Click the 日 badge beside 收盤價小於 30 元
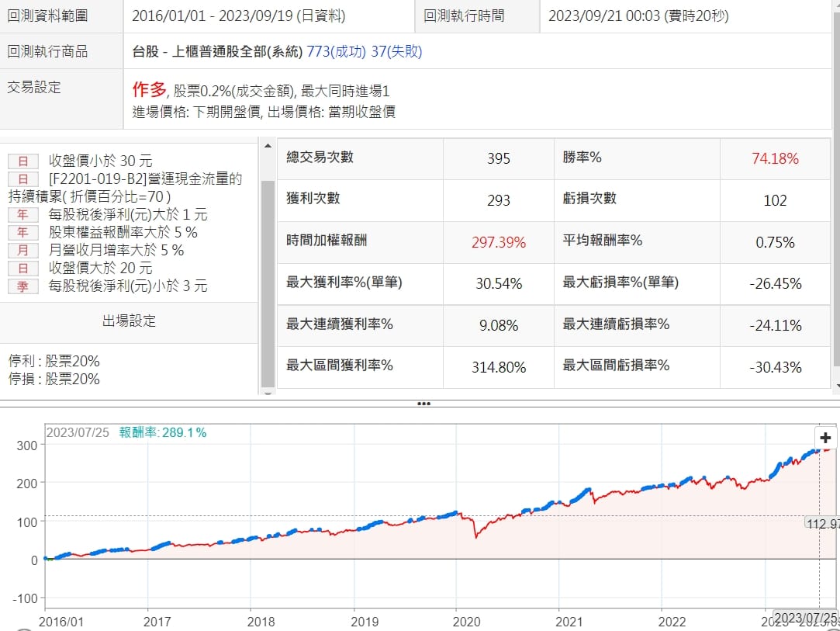The width and height of the screenshot is (840, 631). (x=23, y=161)
